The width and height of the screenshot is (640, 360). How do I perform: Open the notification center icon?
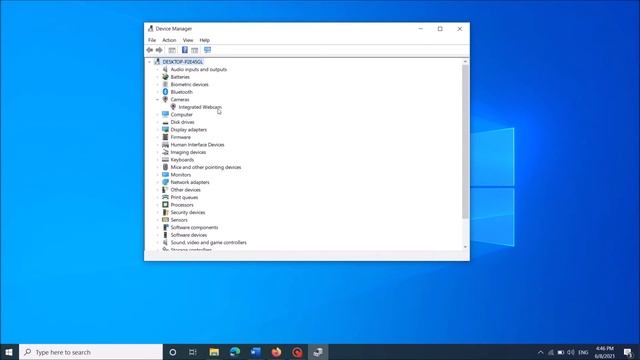(628, 352)
